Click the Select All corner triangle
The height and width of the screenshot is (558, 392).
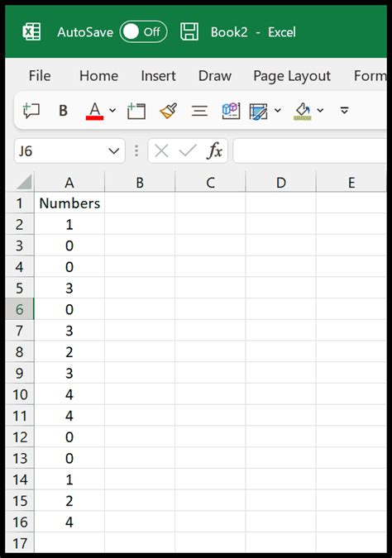tap(24, 182)
